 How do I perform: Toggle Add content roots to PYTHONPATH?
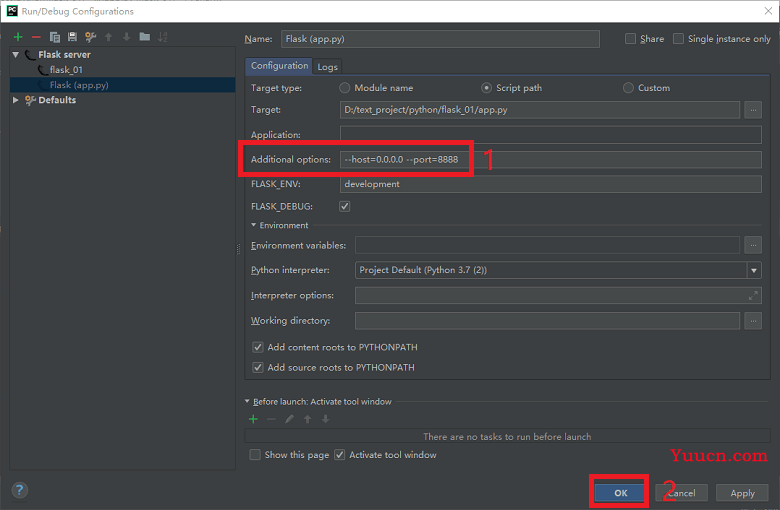click(x=258, y=347)
